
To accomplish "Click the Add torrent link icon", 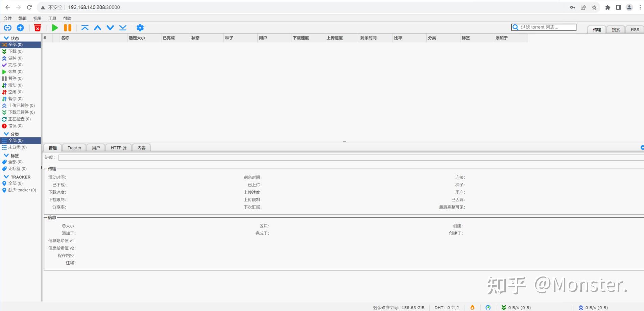I will 7,28.
